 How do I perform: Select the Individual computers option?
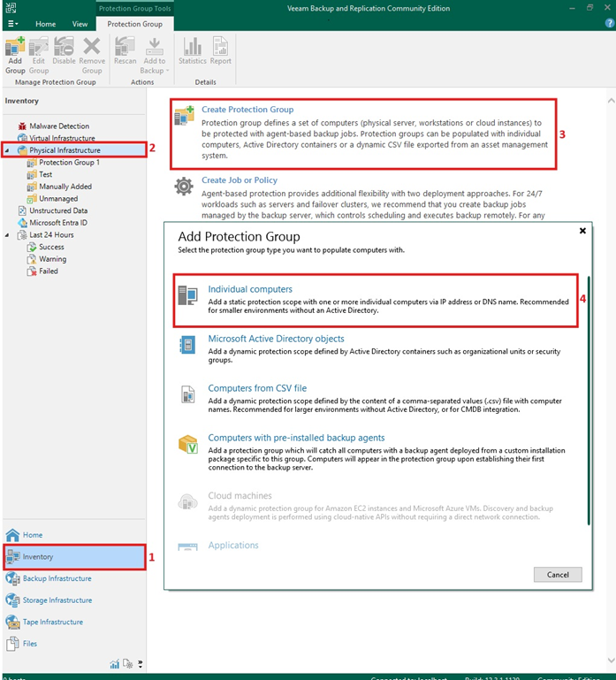[x=250, y=289]
